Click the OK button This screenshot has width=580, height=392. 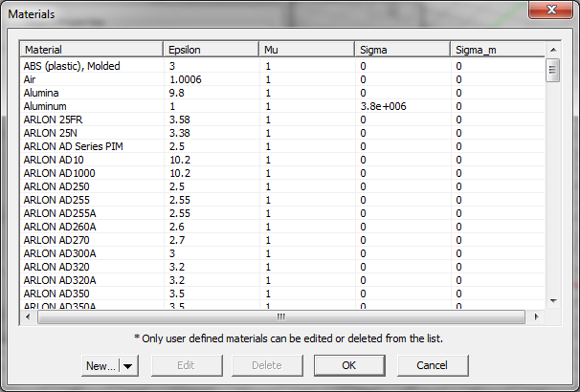pos(349,365)
